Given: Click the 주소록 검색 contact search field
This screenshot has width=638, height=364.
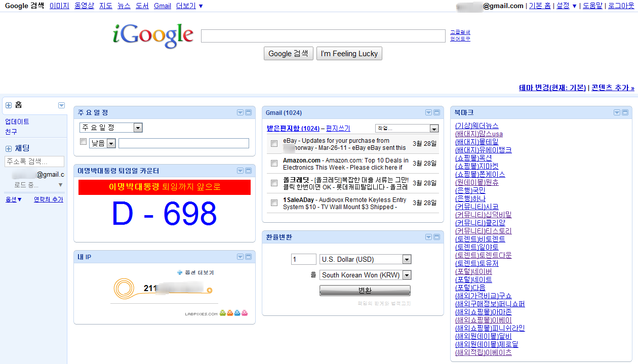Looking at the screenshot, I should click(x=34, y=161).
